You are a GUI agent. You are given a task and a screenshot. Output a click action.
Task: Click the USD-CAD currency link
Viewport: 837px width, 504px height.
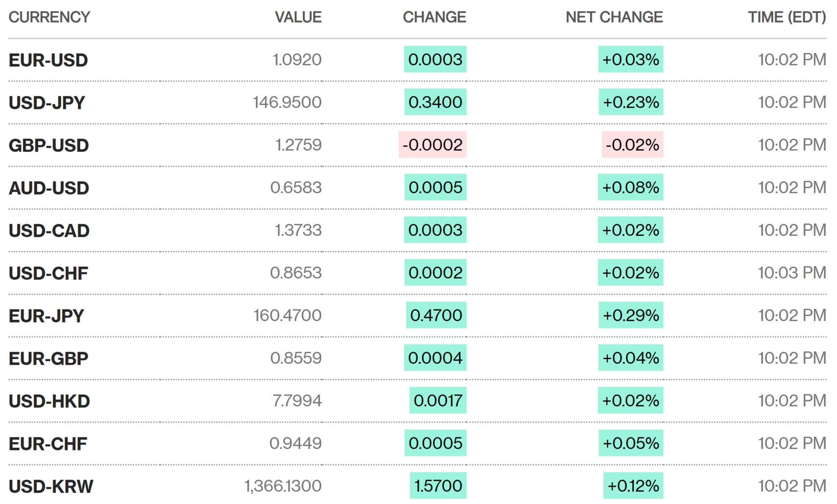coord(49,230)
